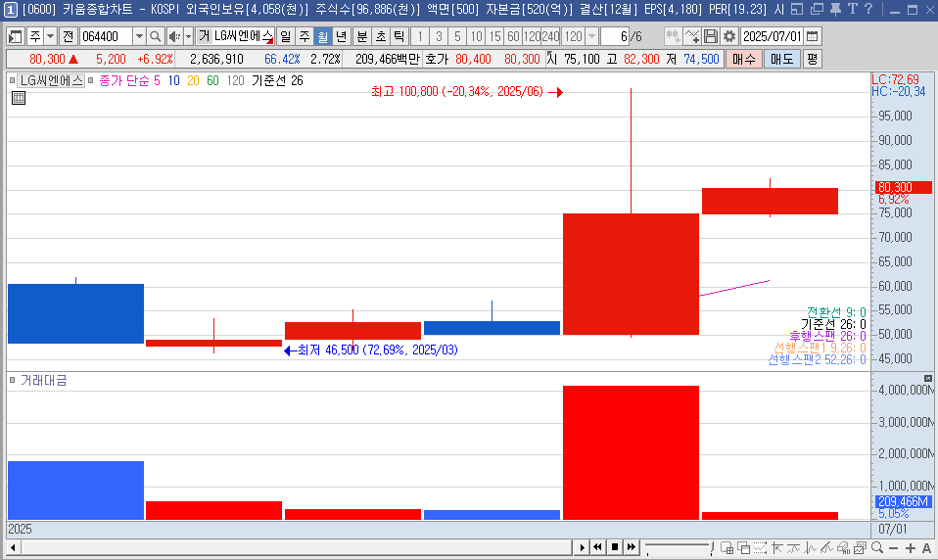Toggle the LG씨엔에스 legend marker
Viewport: 938px width, 560px height.
click(x=12, y=80)
